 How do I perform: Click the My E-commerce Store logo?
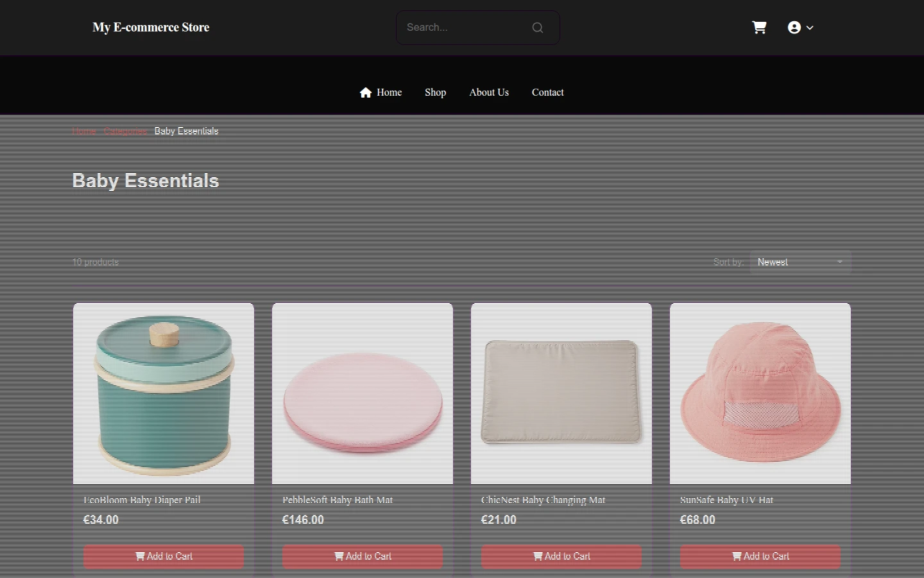151,28
